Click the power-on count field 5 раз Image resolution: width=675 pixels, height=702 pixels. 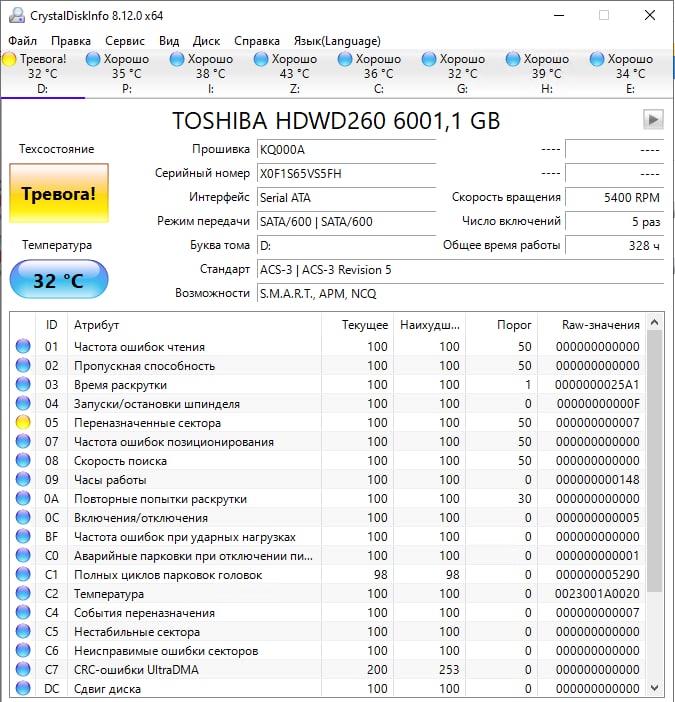[614, 222]
